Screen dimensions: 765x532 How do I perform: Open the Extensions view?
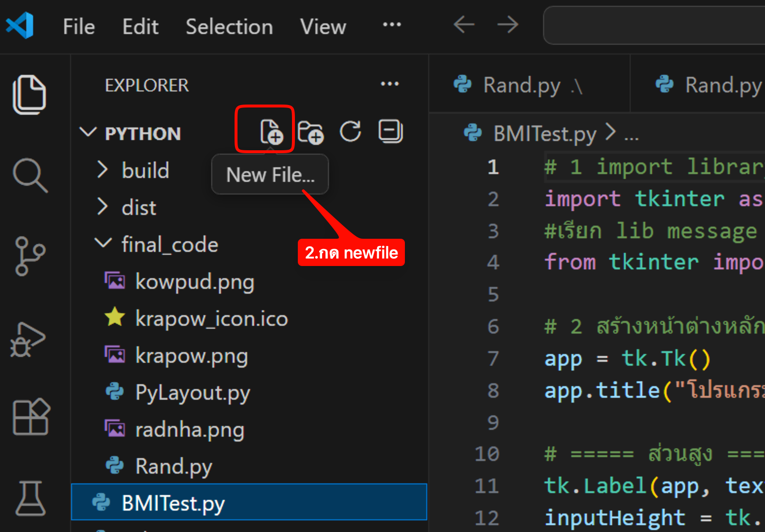[31, 417]
